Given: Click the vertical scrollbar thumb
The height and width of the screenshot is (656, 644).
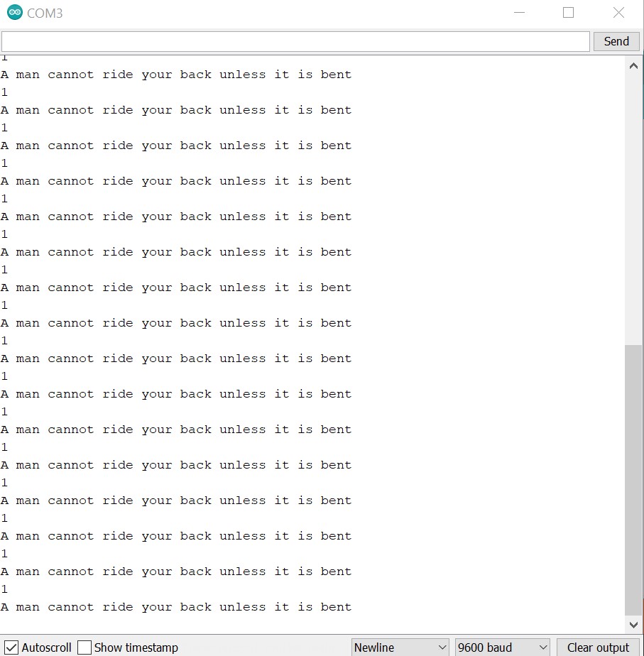Looking at the screenshot, I should point(633,480).
